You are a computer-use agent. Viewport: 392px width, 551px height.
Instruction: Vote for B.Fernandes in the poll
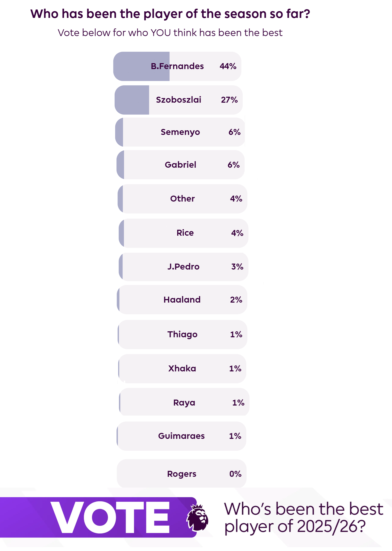pyautogui.click(x=177, y=66)
